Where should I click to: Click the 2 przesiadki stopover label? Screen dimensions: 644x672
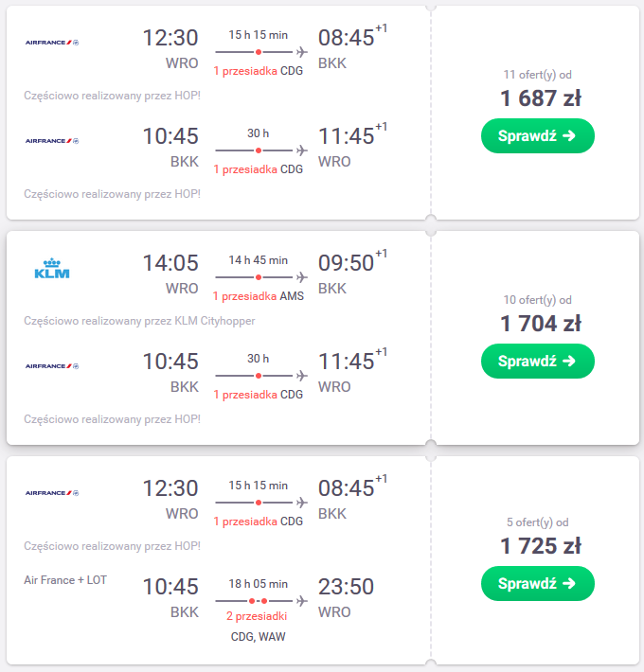[257, 616]
